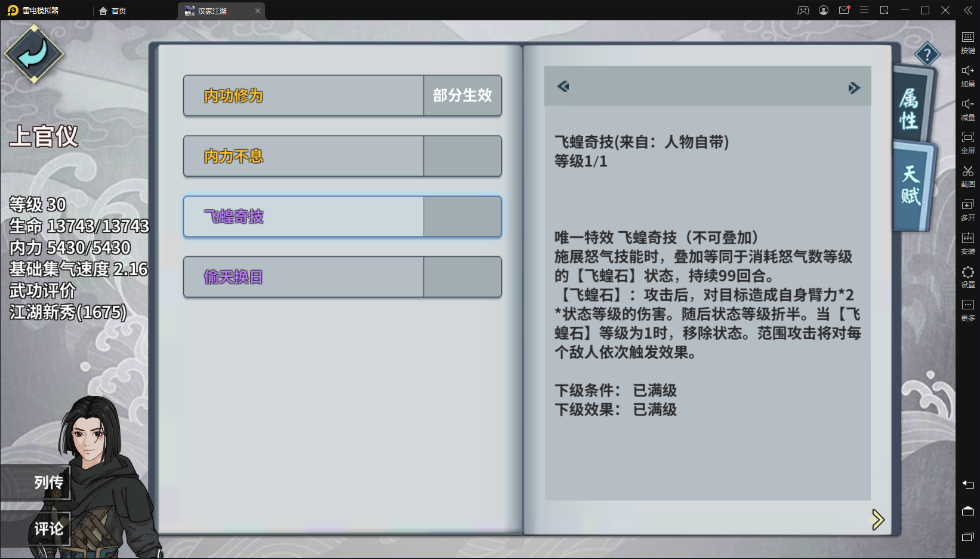
Task: Turn to next page with yellow chevron
Action: pyautogui.click(x=877, y=520)
